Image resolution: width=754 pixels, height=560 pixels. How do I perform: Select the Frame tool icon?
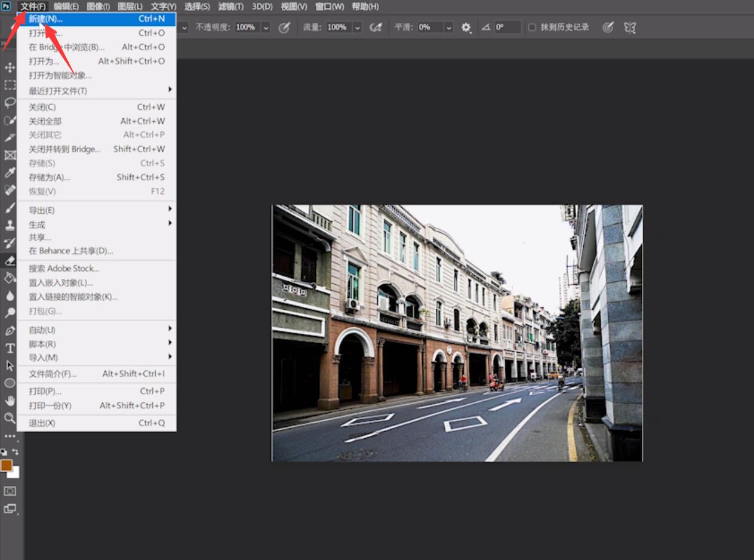click(x=10, y=155)
